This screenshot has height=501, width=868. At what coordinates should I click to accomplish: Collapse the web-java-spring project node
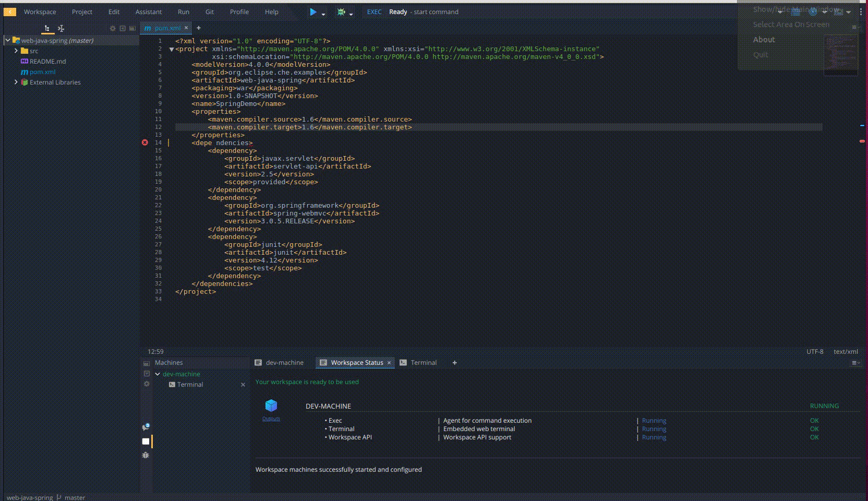click(x=8, y=40)
